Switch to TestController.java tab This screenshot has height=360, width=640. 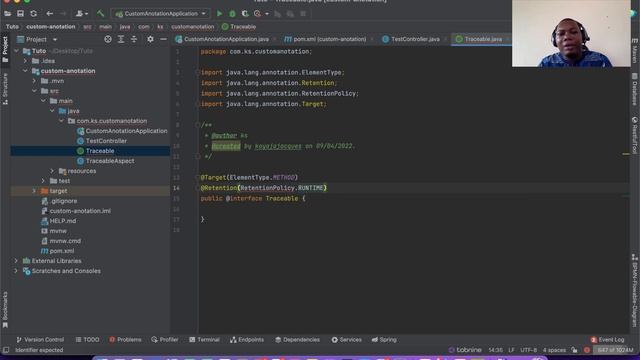[x=415, y=39]
